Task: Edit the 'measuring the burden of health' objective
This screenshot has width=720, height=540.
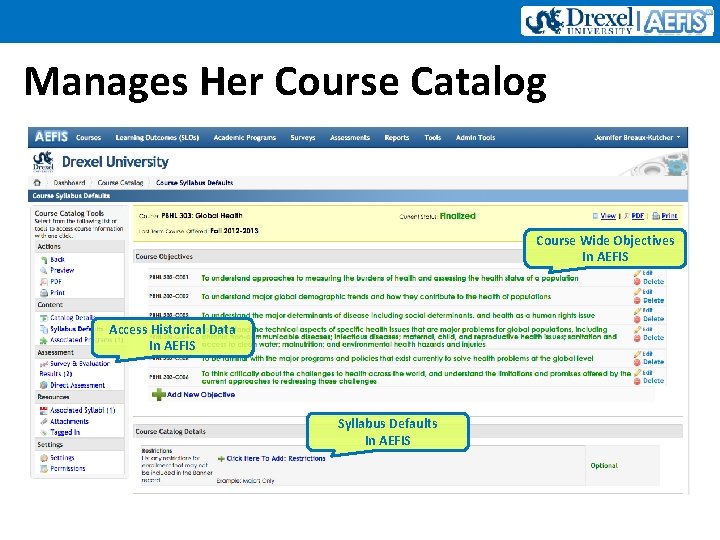Action: tap(647, 273)
